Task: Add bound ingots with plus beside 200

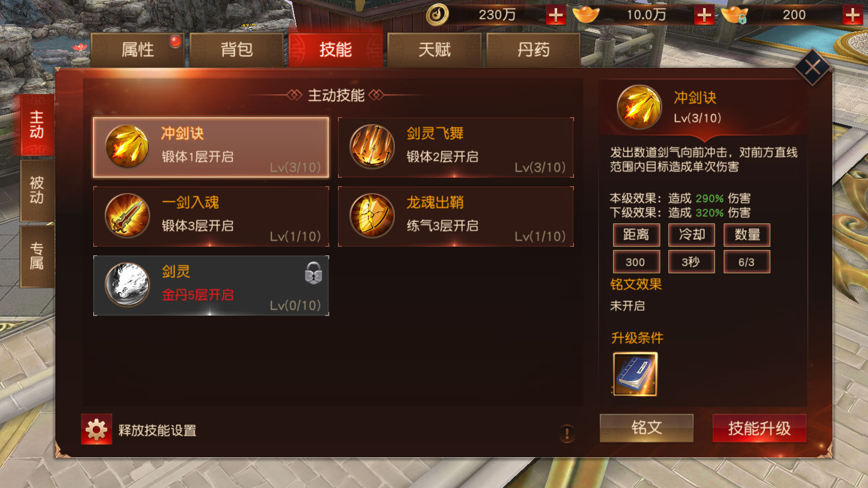Action: pyautogui.click(x=853, y=15)
